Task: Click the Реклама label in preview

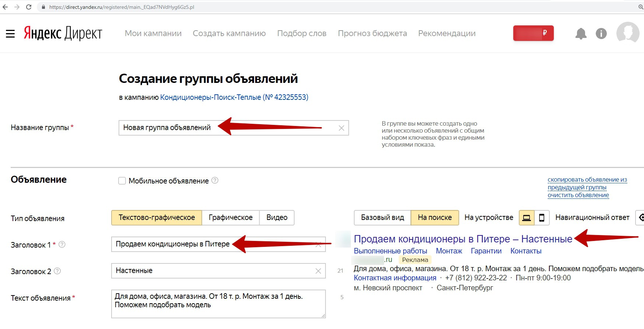Action: 415,260
